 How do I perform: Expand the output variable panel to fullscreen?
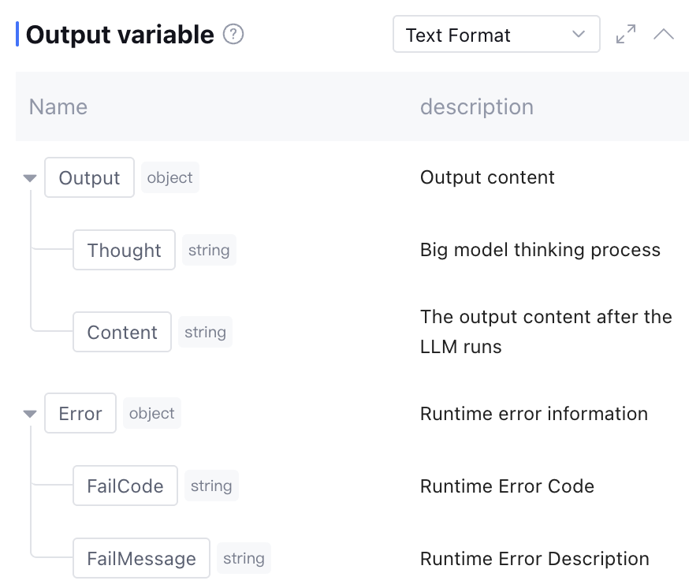(626, 35)
